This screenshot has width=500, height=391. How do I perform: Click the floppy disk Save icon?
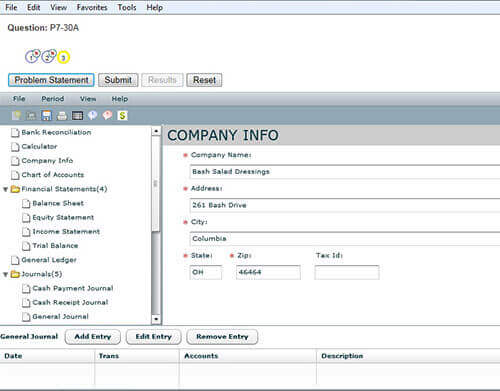(46, 116)
